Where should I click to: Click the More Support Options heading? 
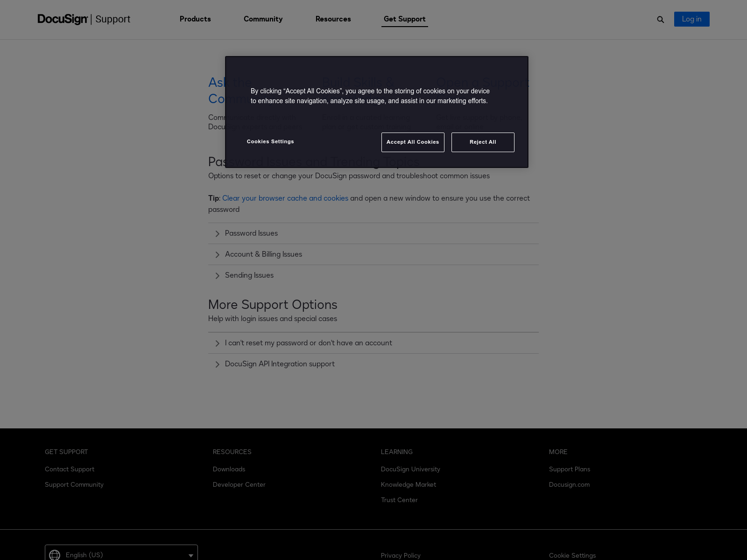pos(273,305)
